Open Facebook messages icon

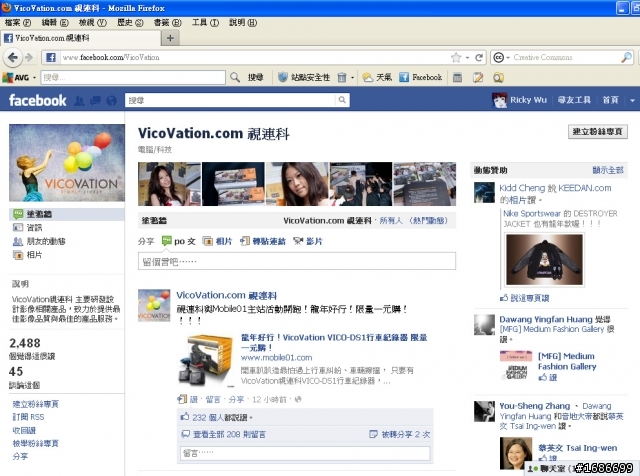pos(96,100)
